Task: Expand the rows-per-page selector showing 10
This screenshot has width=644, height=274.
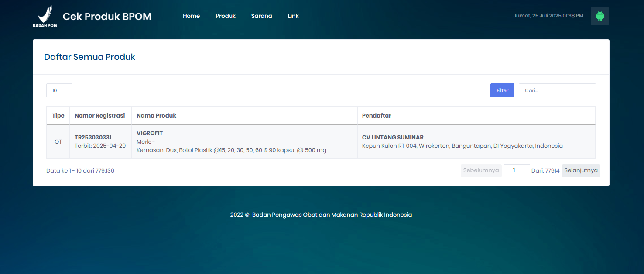Action: [x=59, y=90]
